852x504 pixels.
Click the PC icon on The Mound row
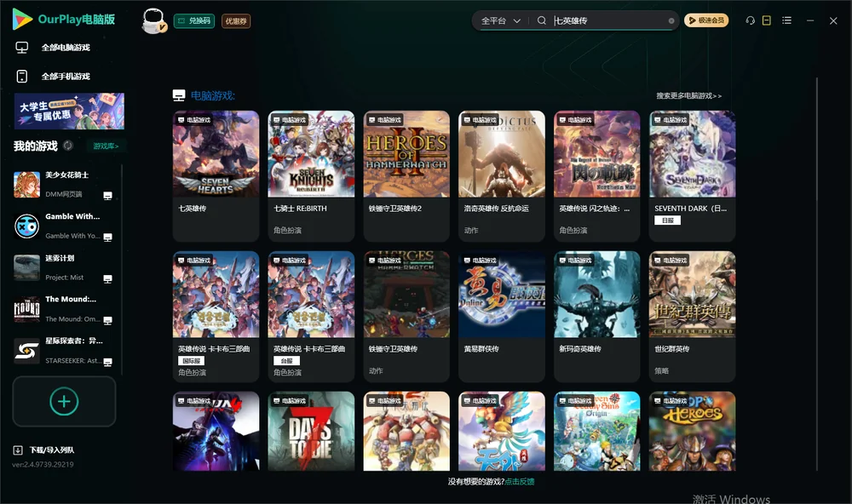pyautogui.click(x=107, y=320)
